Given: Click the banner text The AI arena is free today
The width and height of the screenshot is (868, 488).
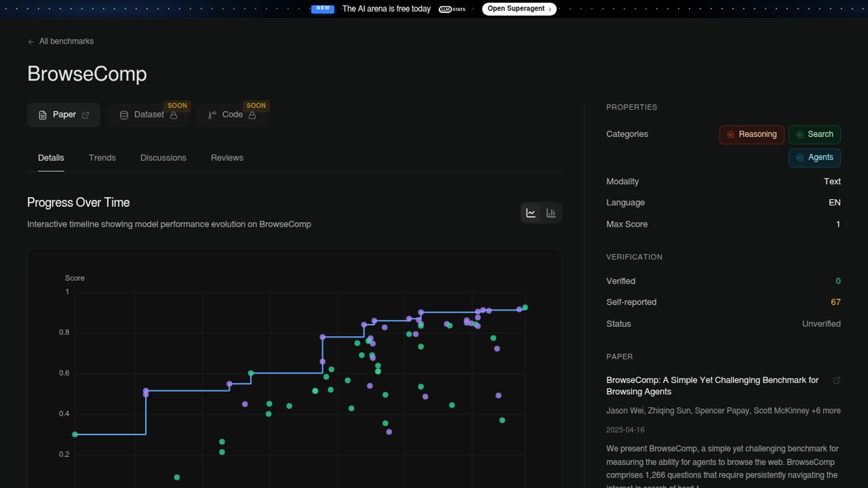Looking at the screenshot, I should [386, 9].
